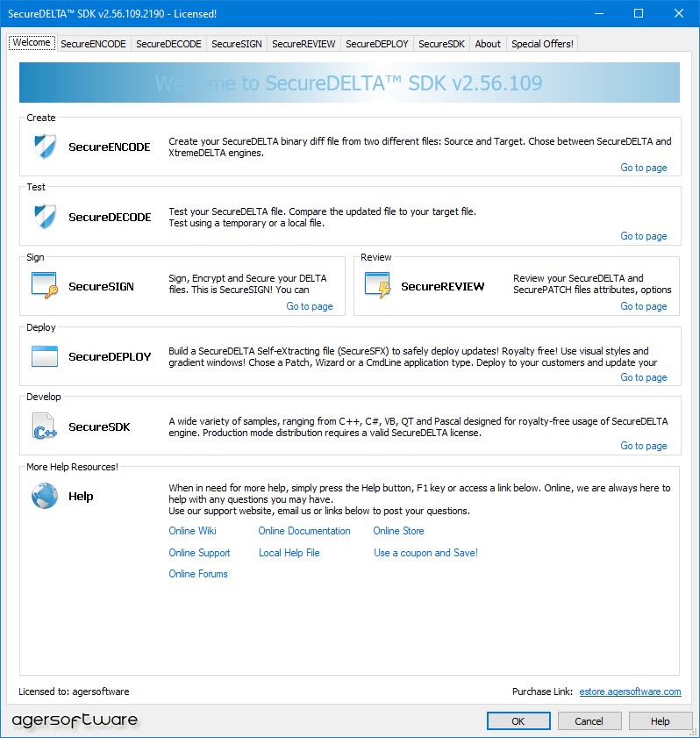Switch to the SecureDEPLOY tab
Screen dimensions: 700x738
(x=377, y=44)
